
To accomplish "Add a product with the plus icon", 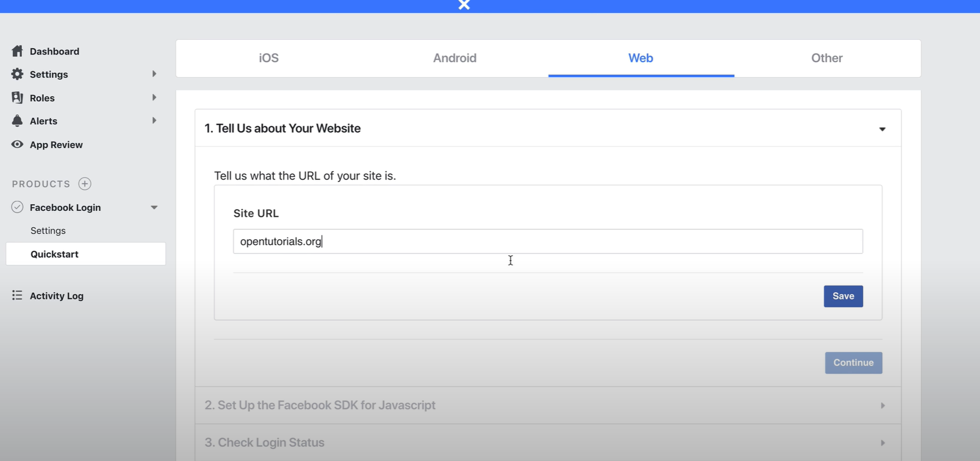I will [x=85, y=184].
